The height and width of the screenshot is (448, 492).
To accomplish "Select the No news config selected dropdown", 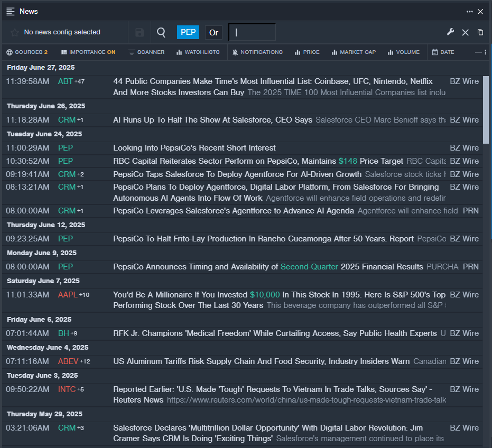I will (62, 32).
